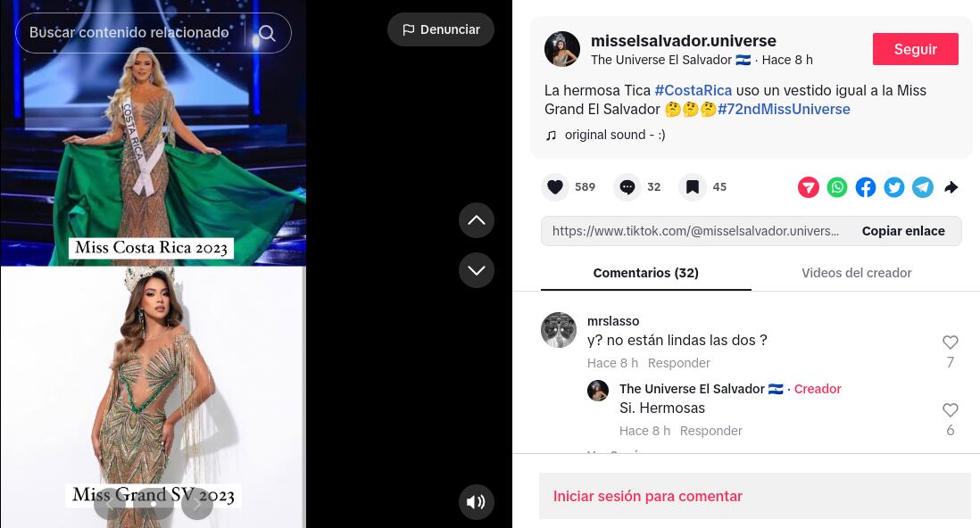
Task: Open more share options arrow
Action: 951,186
